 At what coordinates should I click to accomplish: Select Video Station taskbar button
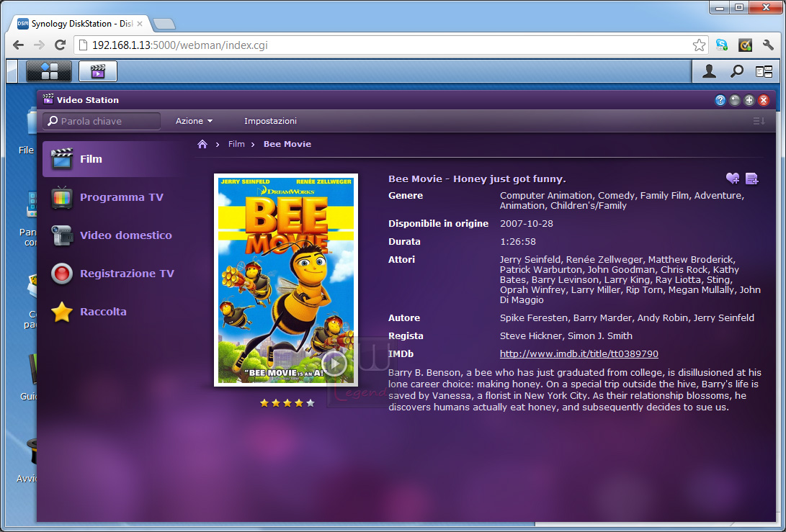98,71
